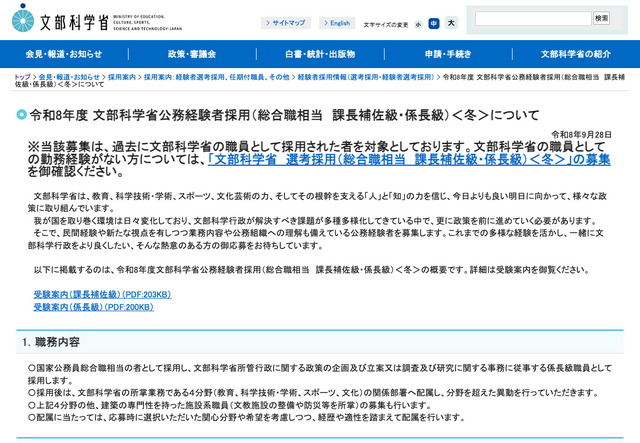Click the 文部科学省 logo text
The width and height of the screenshot is (640, 443).
click(x=74, y=22)
